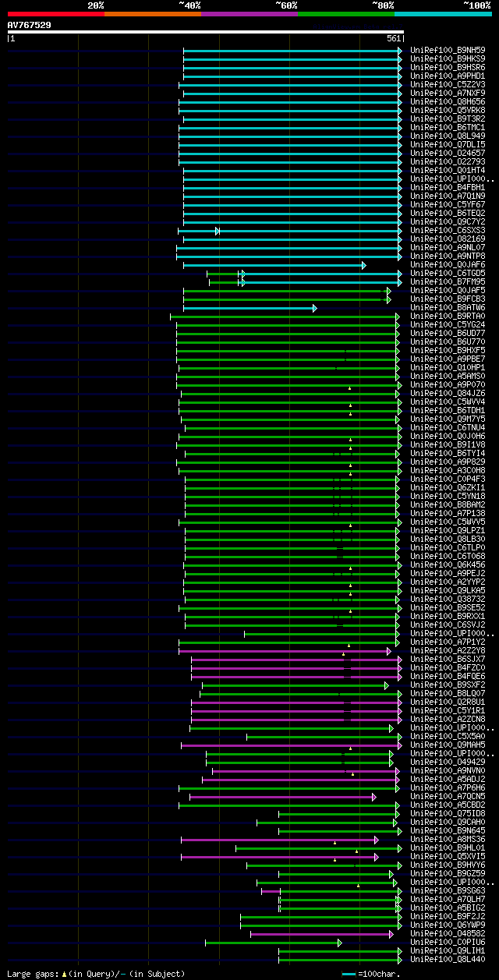
Task: Select the UniRef100_Q6ZKI1 label
Action: pyautogui.click(x=448, y=487)
